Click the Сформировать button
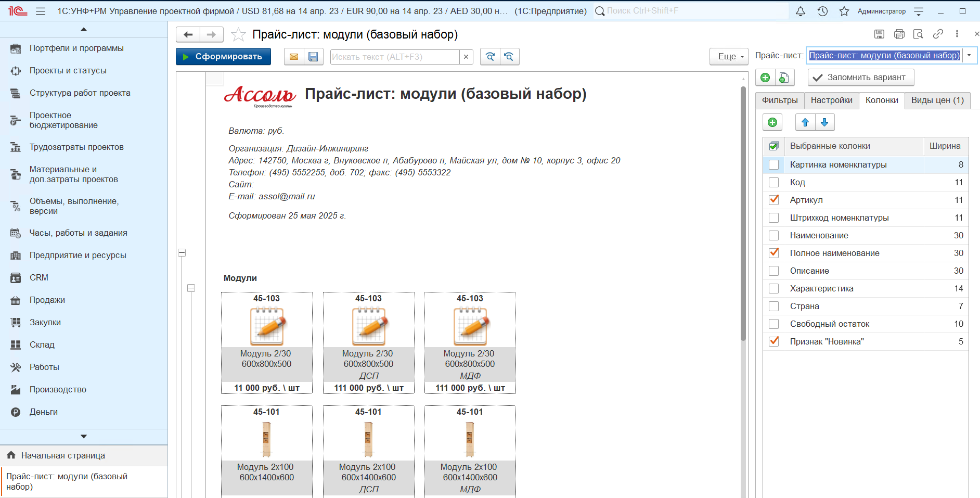Viewport: 980px width, 498px height. coord(223,56)
